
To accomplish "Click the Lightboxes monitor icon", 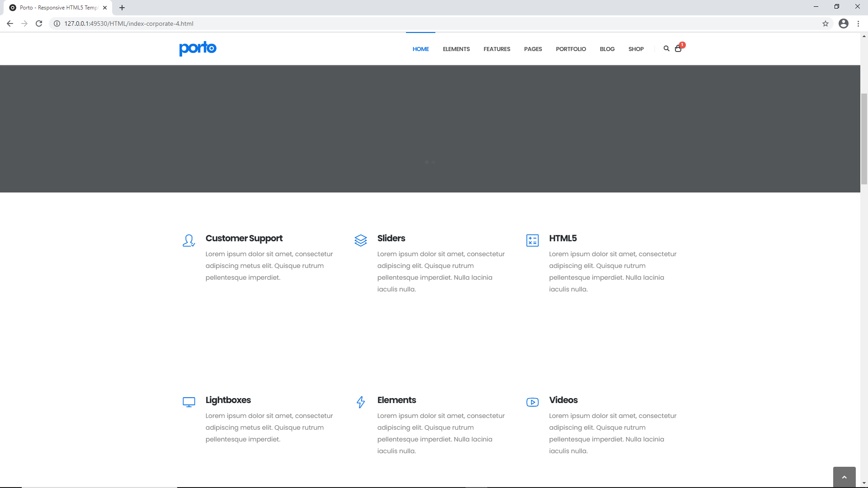I will click(189, 402).
